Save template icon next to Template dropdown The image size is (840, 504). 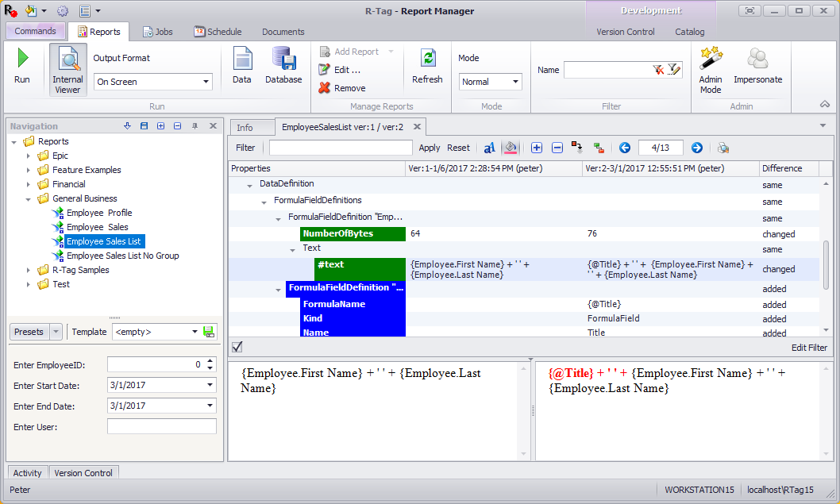pos(209,332)
